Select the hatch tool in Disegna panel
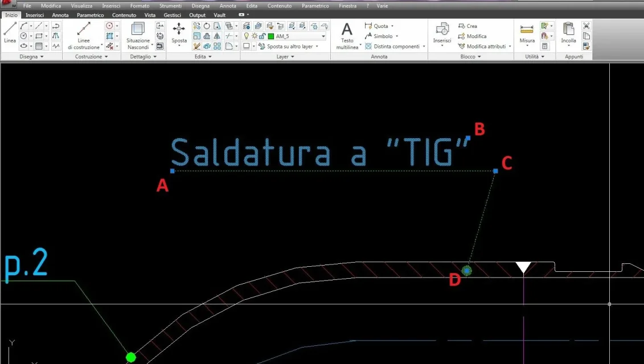This screenshot has width=644, height=364. [39, 46]
